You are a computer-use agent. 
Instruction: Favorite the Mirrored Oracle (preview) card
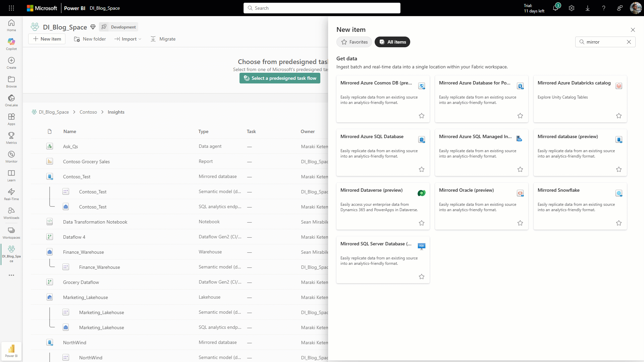(x=520, y=223)
